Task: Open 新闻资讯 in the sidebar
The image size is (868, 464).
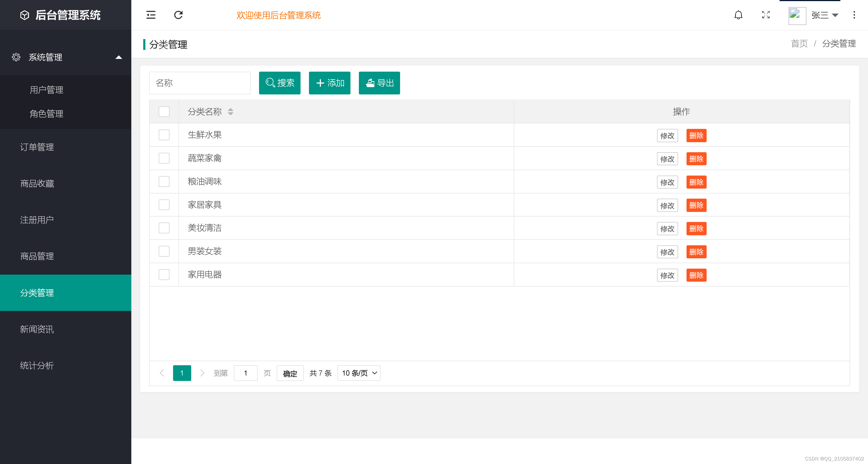Action: 37,329
